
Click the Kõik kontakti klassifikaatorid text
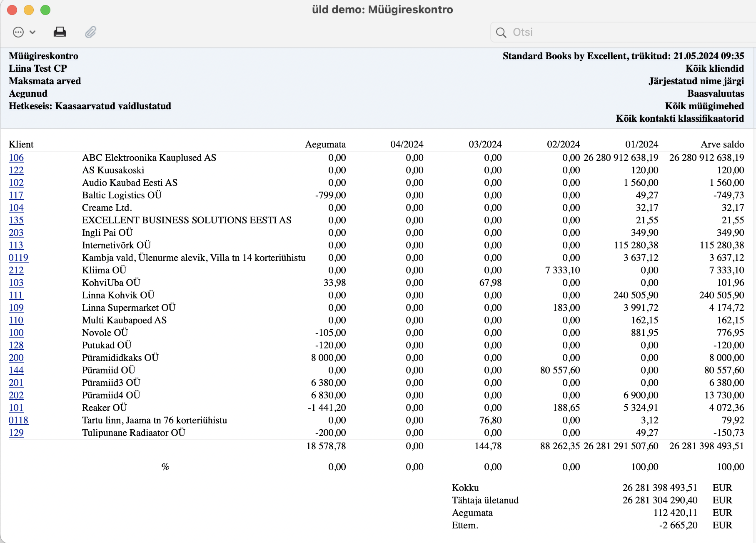point(680,118)
